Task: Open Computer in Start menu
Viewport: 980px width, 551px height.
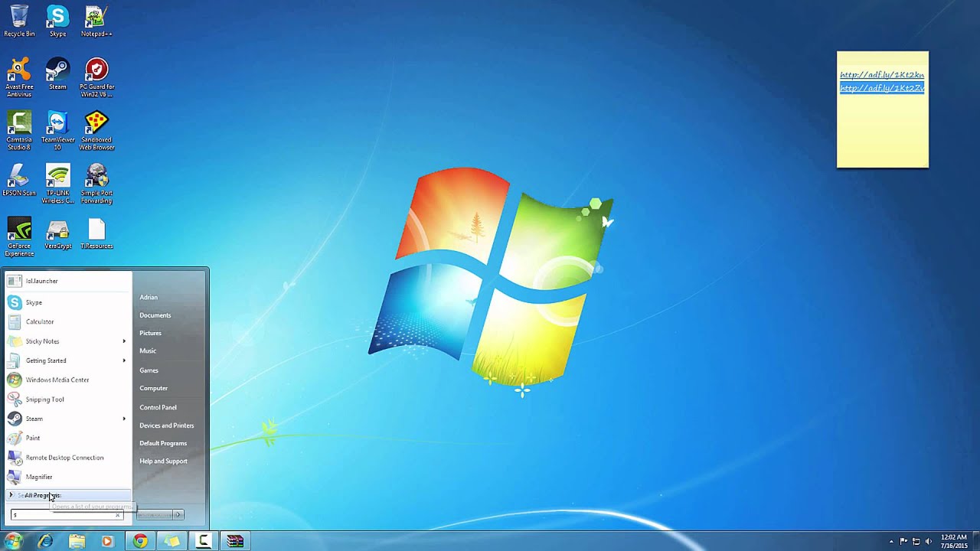Action: click(154, 388)
